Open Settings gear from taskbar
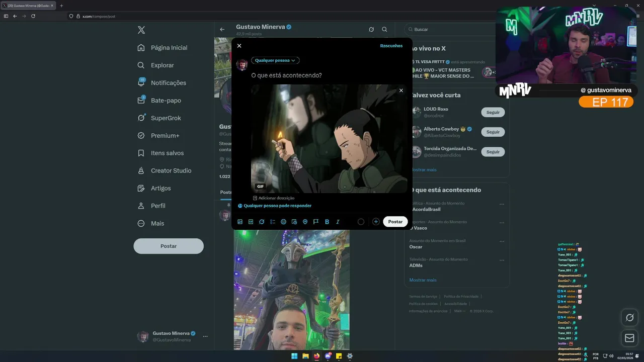644x362 pixels. (x=350, y=356)
